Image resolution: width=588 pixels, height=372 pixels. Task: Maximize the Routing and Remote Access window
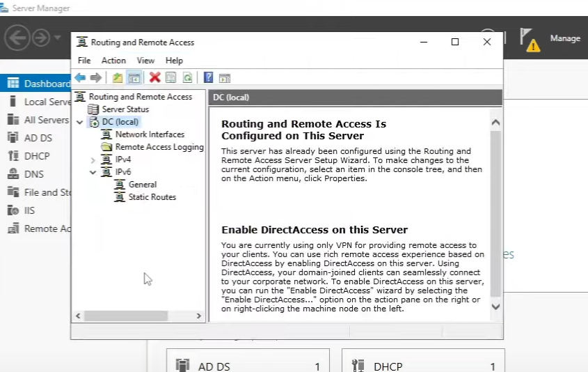pyautogui.click(x=455, y=42)
